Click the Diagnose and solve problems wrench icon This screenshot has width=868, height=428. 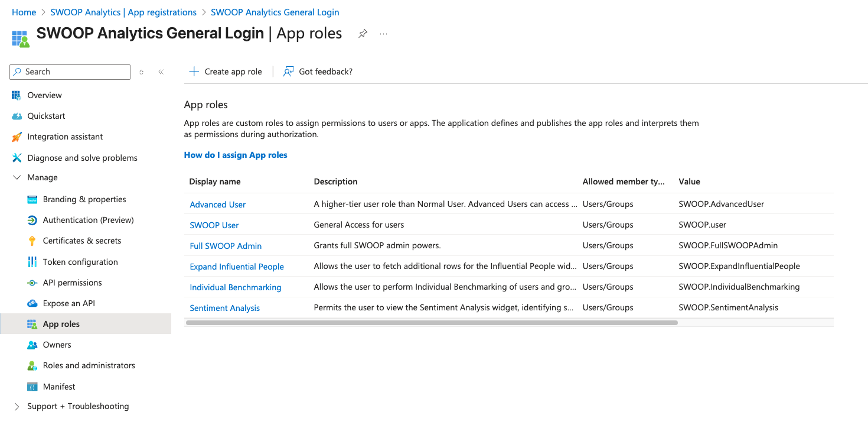pyautogui.click(x=17, y=158)
